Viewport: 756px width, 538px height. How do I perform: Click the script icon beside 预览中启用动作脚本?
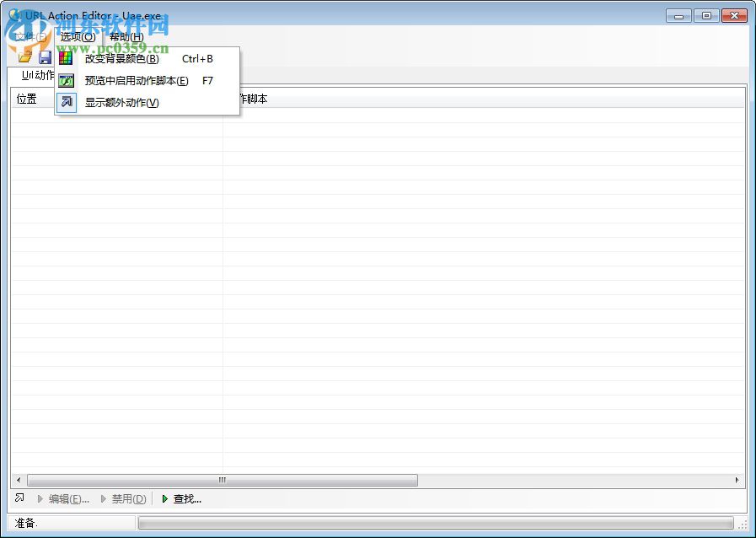coord(66,80)
